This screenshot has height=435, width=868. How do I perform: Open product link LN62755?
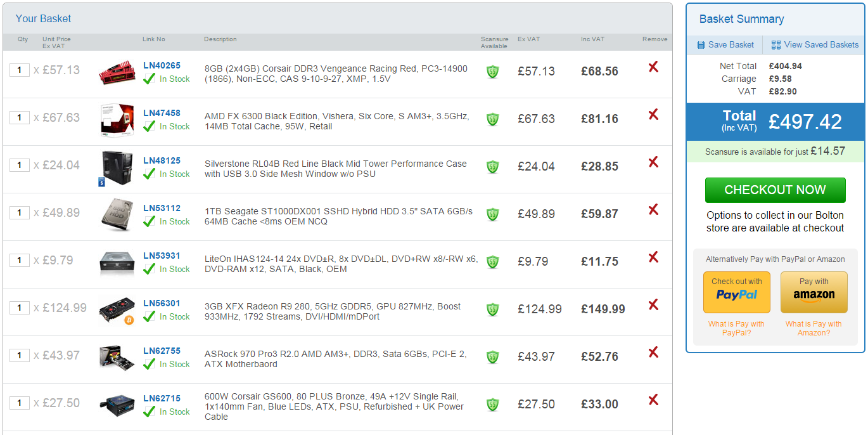click(162, 351)
